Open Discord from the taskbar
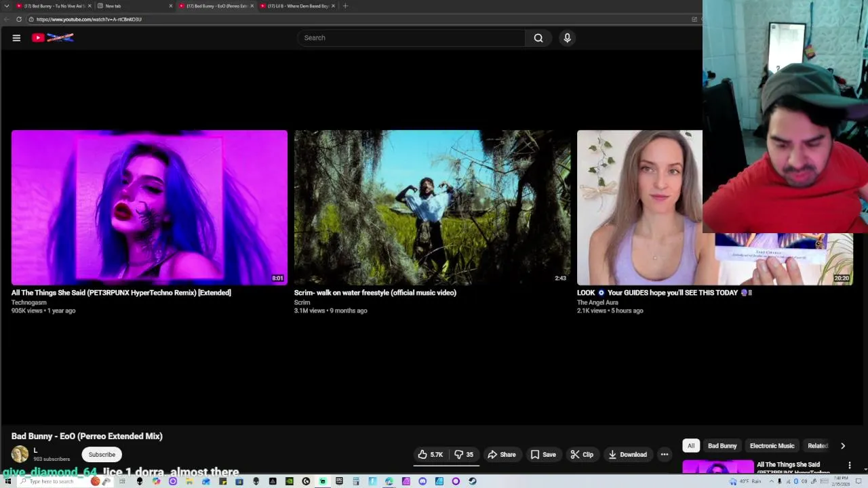868x488 pixels. [422, 481]
